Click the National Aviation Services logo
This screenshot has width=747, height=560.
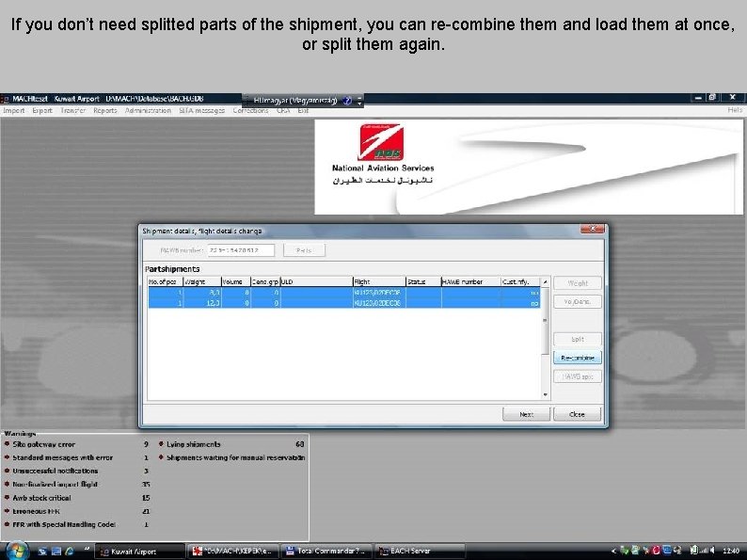[x=383, y=155]
